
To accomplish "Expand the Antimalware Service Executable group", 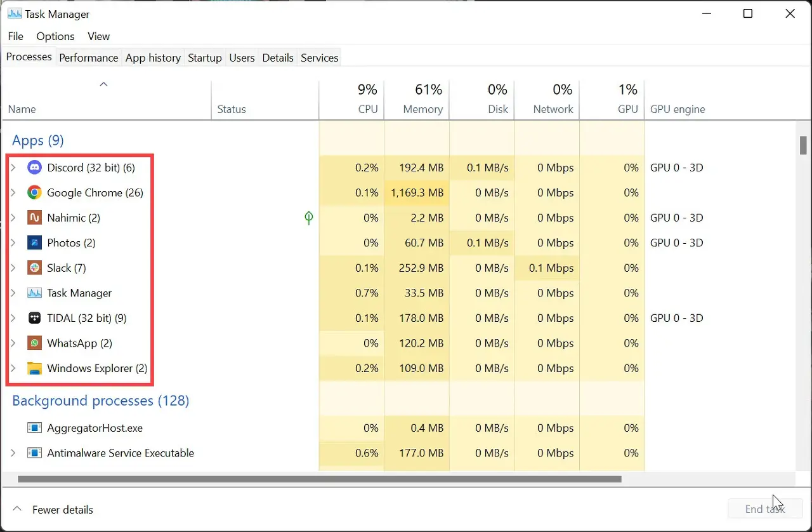I will click(x=13, y=453).
